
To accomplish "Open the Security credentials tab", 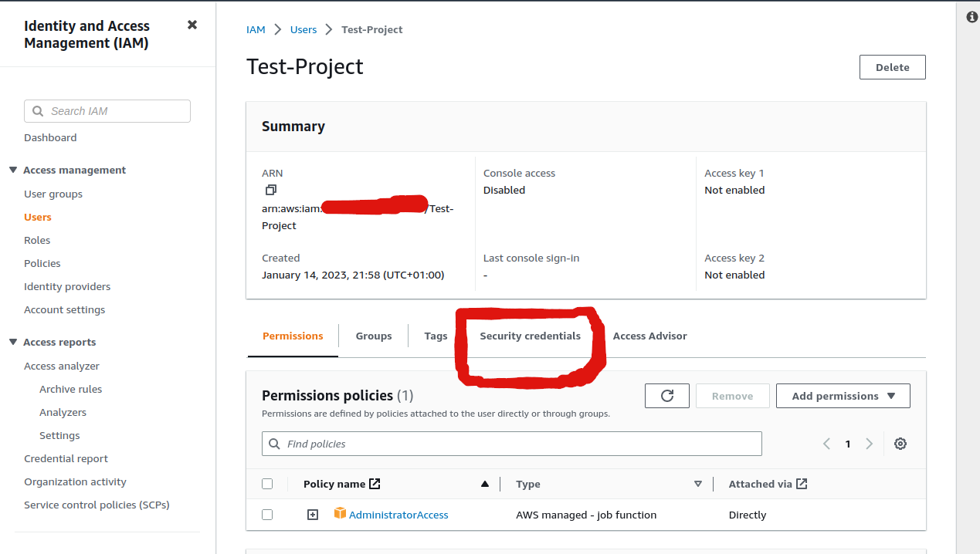I will [530, 336].
